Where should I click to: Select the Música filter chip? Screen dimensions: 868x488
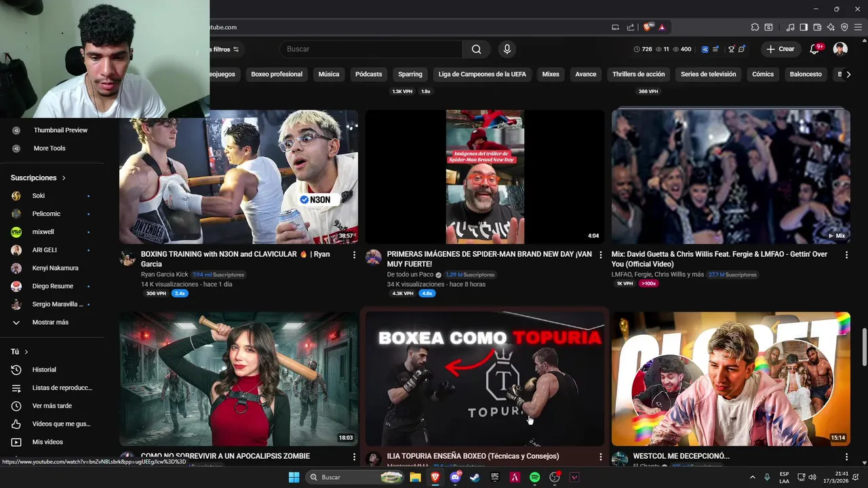(x=329, y=75)
